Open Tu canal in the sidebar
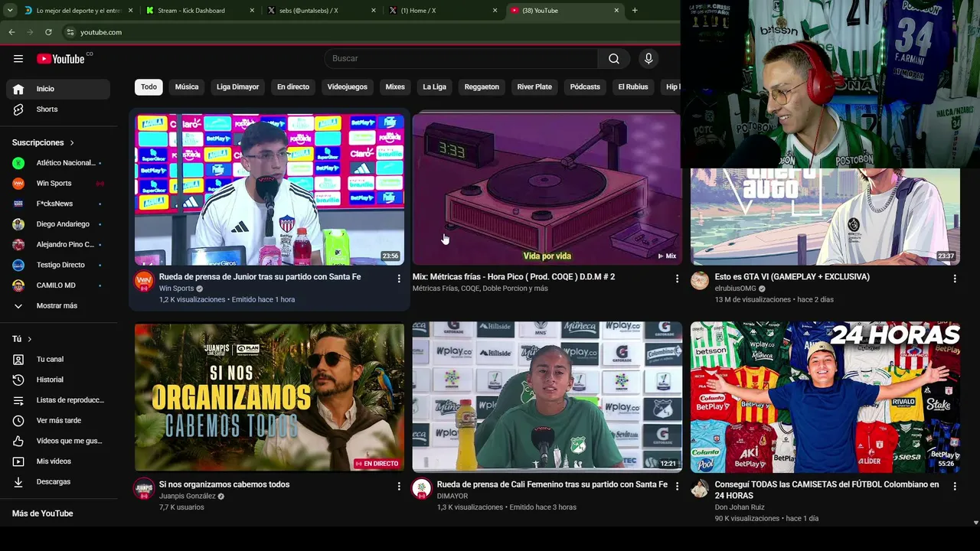The height and width of the screenshot is (551, 980). tap(58, 359)
